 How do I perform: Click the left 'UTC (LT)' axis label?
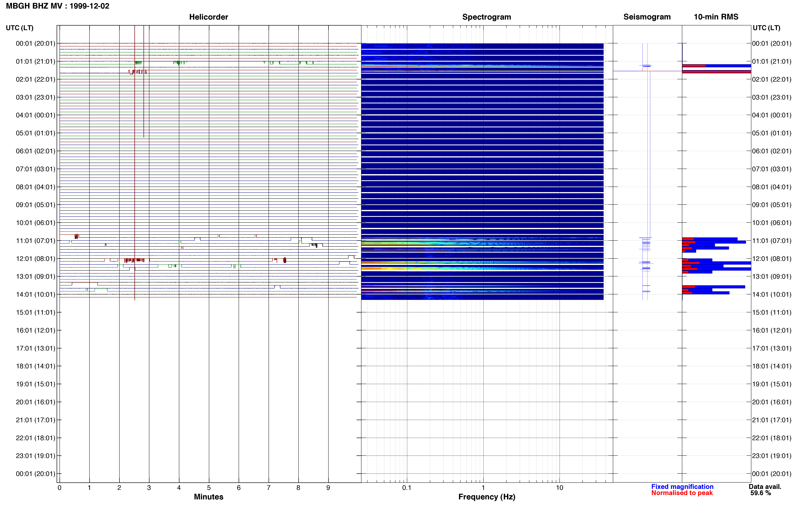(x=20, y=28)
